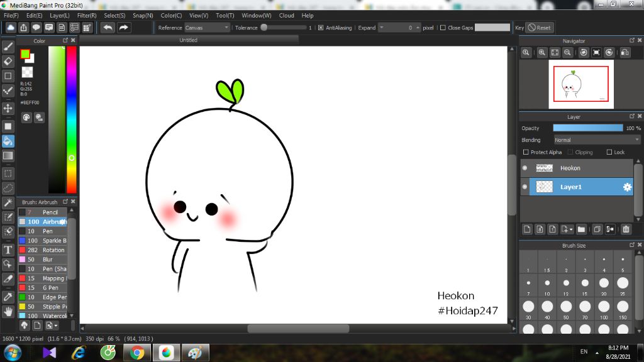Select the Text tool
Image resolution: width=644 pixels, height=362 pixels.
pyautogui.click(x=8, y=250)
